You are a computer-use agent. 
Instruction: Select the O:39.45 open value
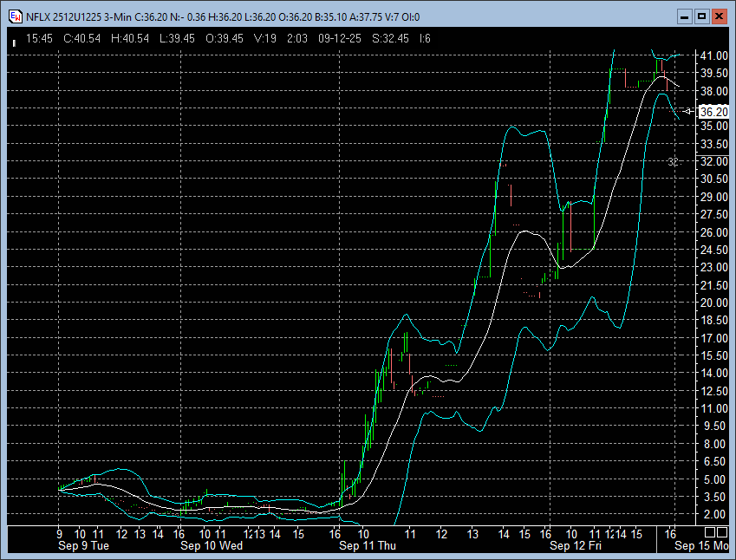click(225, 38)
